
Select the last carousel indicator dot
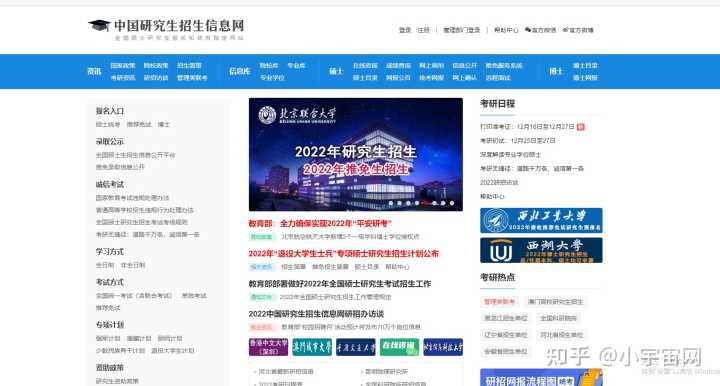click(452, 203)
